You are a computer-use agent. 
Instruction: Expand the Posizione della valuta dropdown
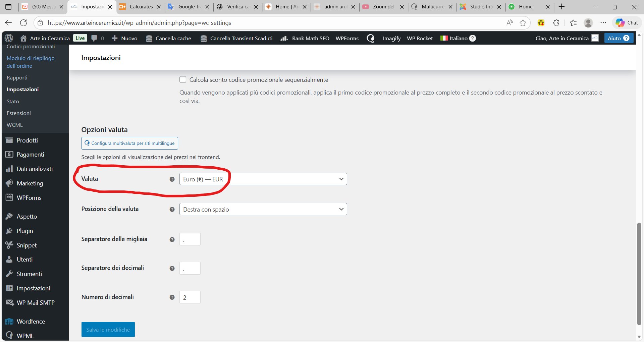263,209
